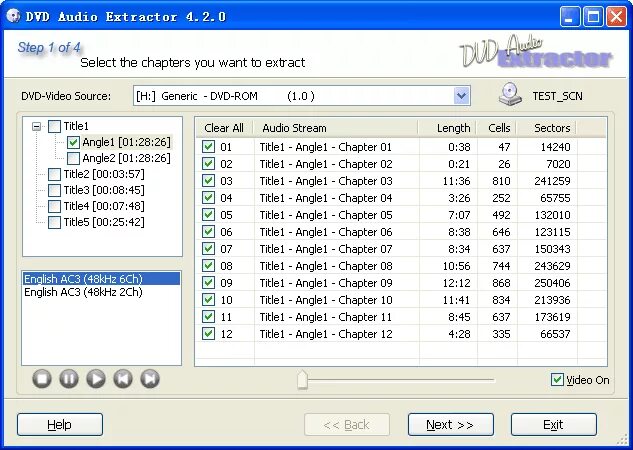This screenshot has width=633, height=450.
Task: Select Angle1 [01:28:26] tree label
Action: coord(126,142)
